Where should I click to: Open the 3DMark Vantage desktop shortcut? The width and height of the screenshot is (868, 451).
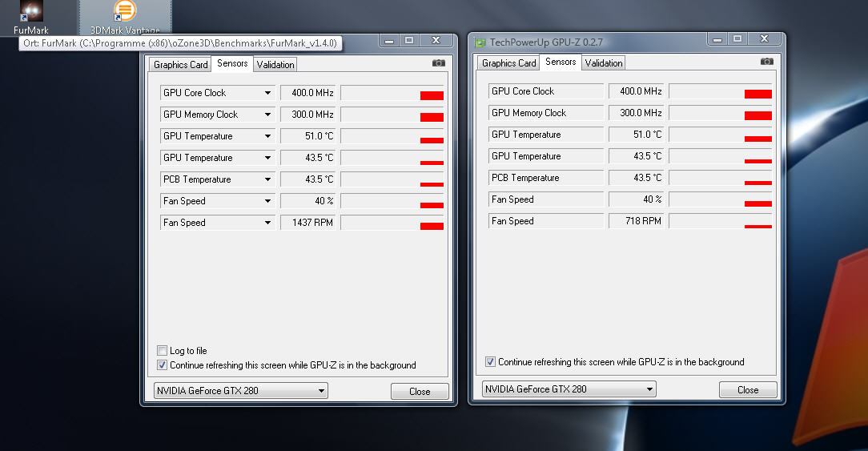pyautogui.click(x=125, y=17)
